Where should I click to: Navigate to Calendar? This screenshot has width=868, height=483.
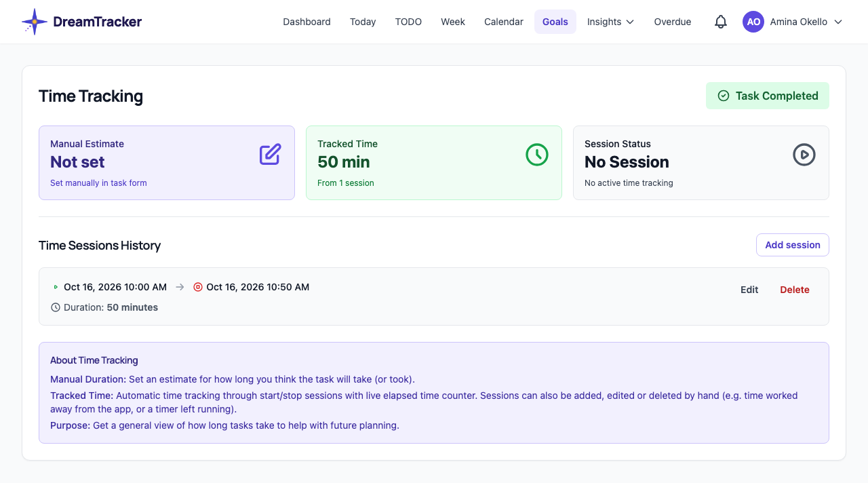tap(504, 22)
